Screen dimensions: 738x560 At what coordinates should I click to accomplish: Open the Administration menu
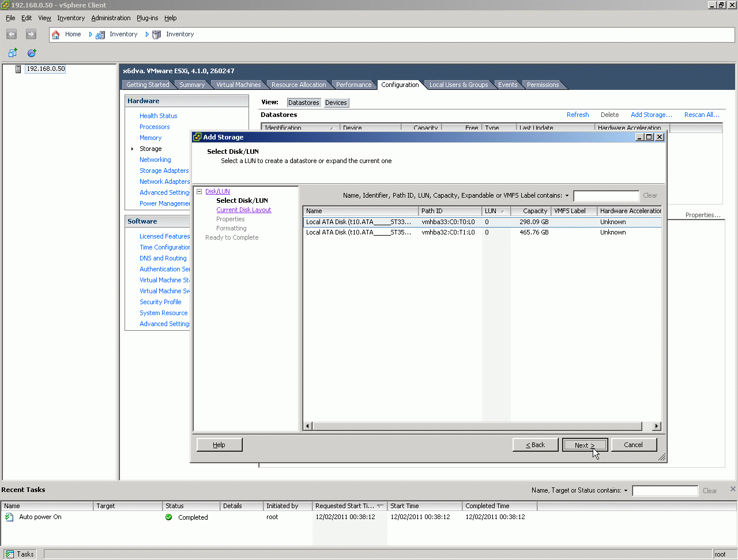111,18
